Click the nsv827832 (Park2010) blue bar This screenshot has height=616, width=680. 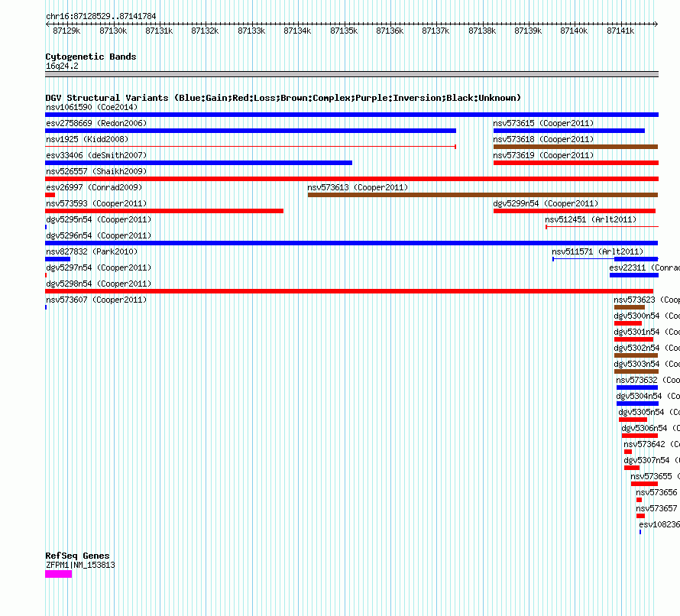click(x=57, y=259)
